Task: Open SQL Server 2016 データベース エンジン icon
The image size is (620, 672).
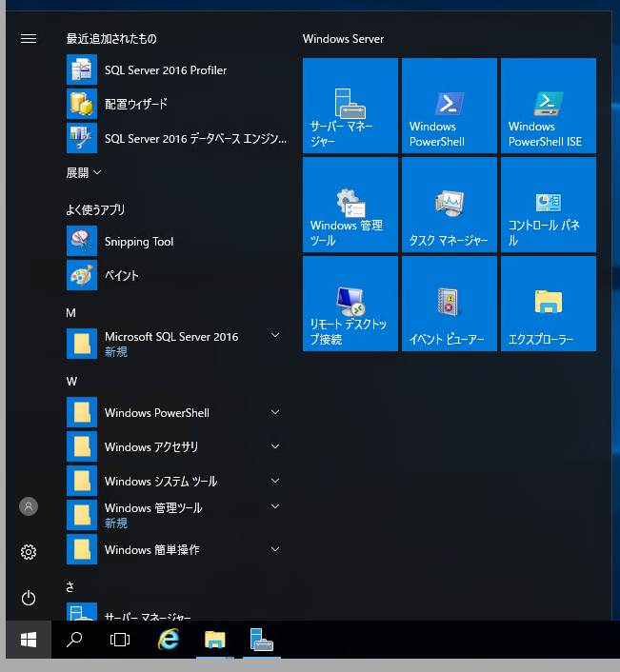Action: pos(82,138)
